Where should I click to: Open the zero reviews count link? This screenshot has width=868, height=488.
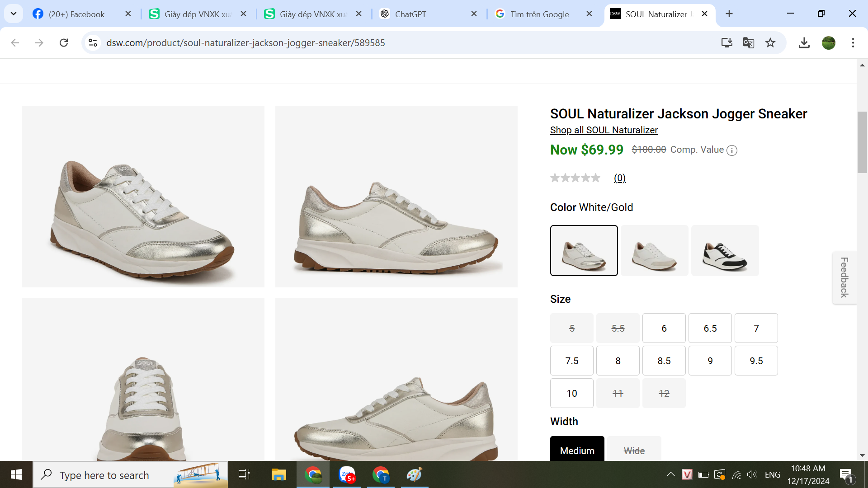[x=619, y=178]
